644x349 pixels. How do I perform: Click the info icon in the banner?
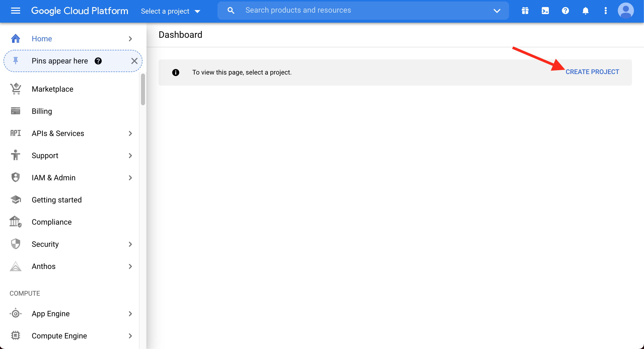coord(176,73)
